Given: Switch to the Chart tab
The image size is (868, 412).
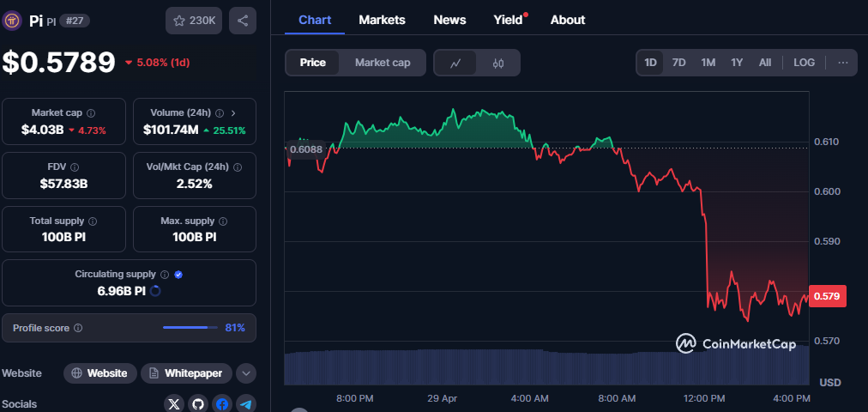Looking at the screenshot, I should pos(315,20).
